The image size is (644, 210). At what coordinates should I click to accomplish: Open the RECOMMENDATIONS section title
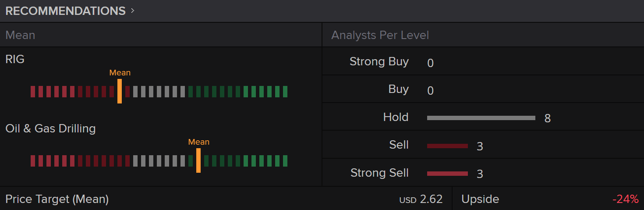click(66, 11)
